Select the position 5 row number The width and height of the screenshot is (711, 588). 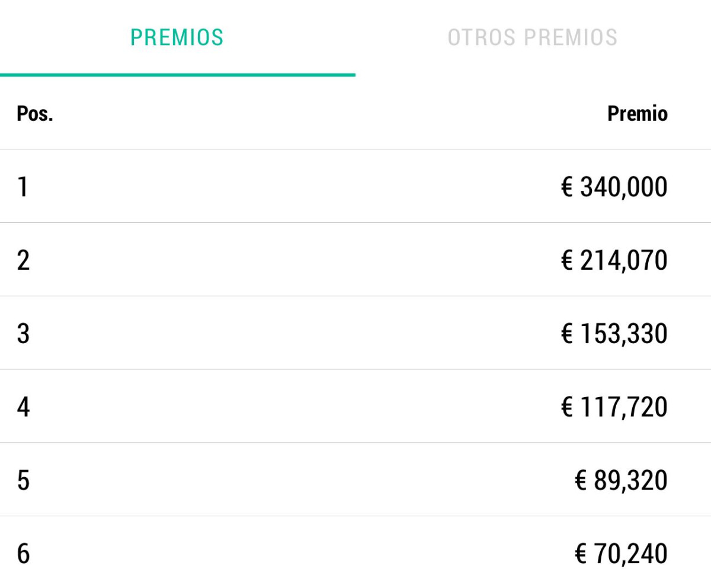(23, 480)
